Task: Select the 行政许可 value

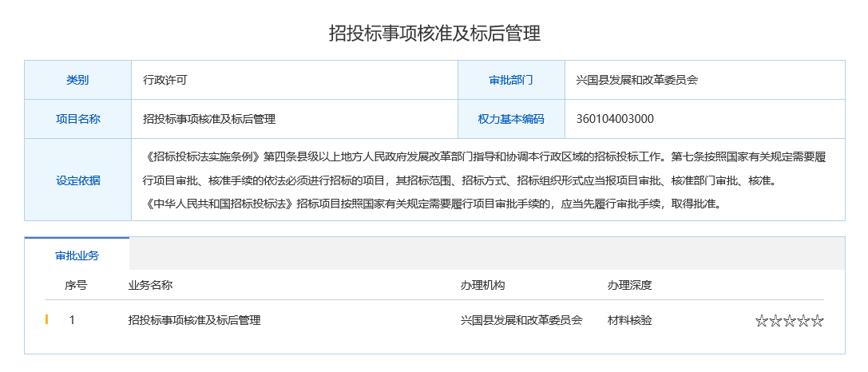Action: 165,80
